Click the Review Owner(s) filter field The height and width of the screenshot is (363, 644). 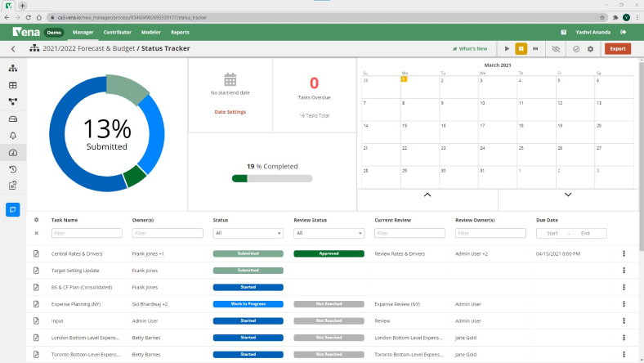point(490,233)
